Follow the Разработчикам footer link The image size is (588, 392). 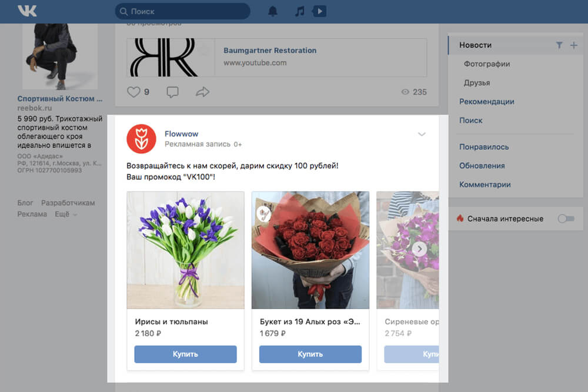click(x=68, y=203)
